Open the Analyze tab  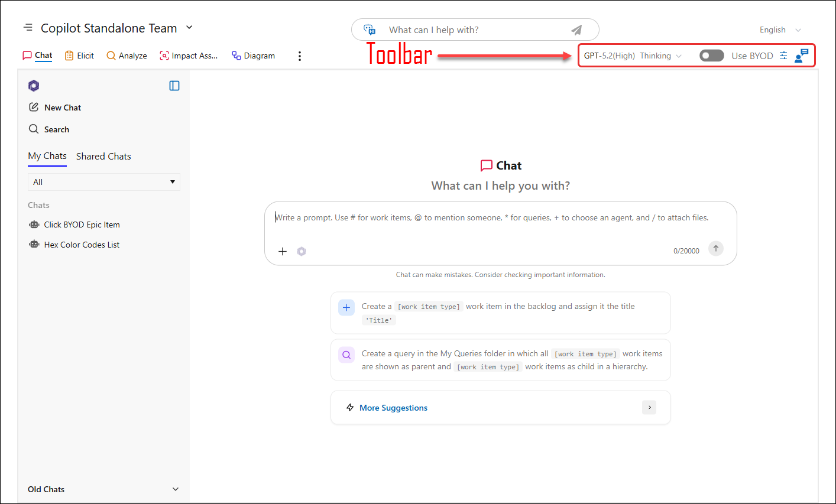click(x=127, y=56)
